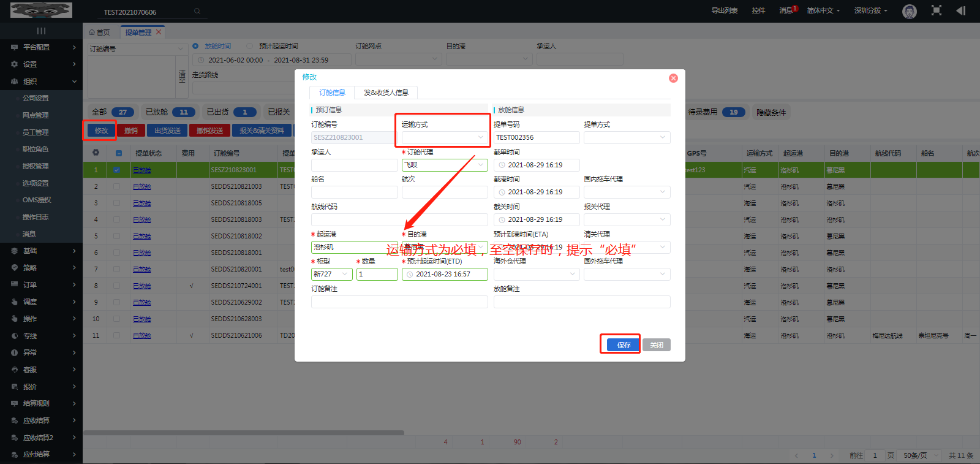Close the 修改 dialog with the red X icon
This screenshot has width=980, height=464.
point(673,78)
